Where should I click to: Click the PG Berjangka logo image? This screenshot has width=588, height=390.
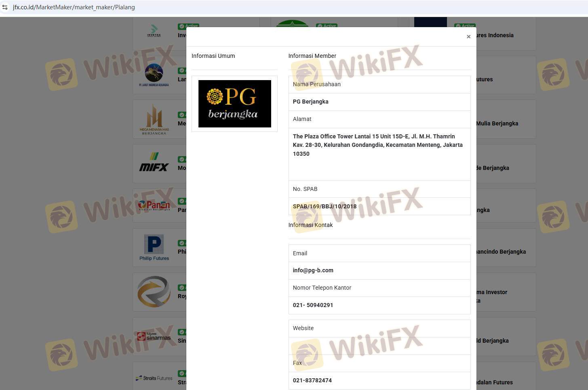[234, 104]
